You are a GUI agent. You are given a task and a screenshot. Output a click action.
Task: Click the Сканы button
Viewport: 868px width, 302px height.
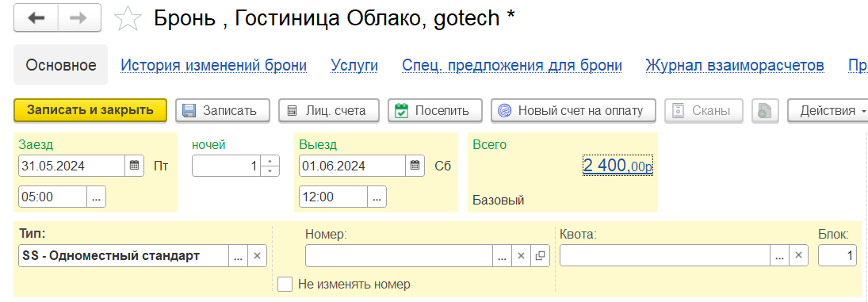coord(704,111)
